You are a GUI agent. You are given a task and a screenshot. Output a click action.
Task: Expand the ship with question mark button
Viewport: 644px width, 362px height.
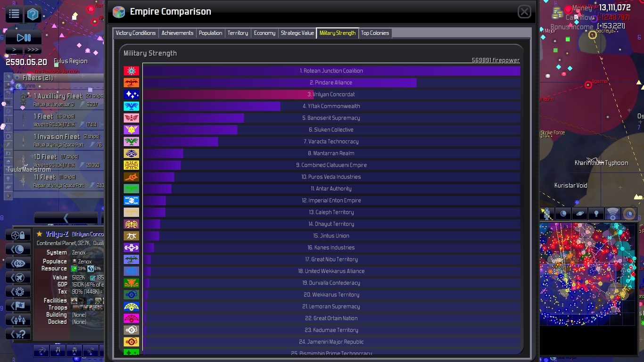pos(18,334)
